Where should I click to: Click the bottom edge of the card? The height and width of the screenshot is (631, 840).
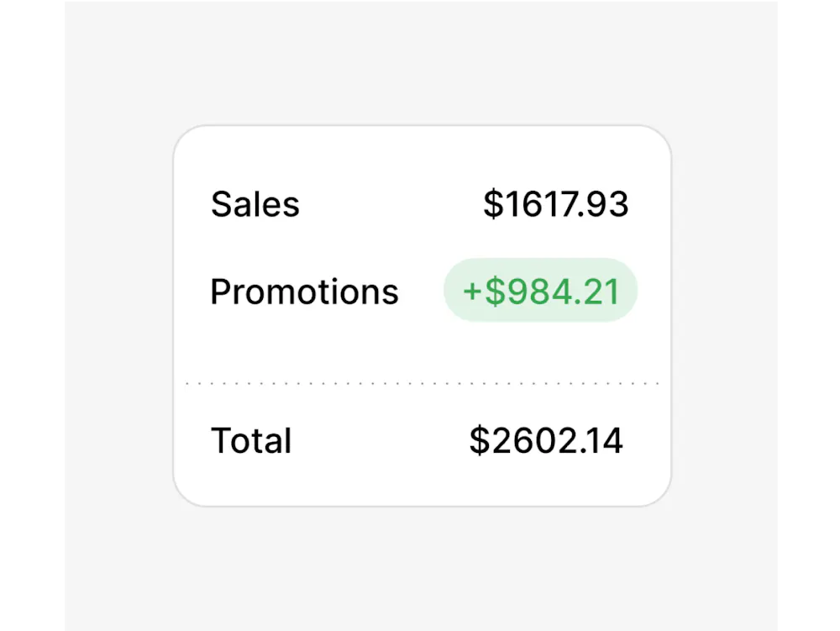tap(420, 503)
